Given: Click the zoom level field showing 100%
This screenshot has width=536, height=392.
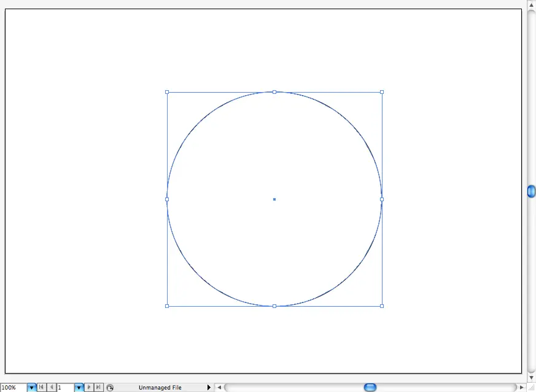Looking at the screenshot, I should point(14,388).
